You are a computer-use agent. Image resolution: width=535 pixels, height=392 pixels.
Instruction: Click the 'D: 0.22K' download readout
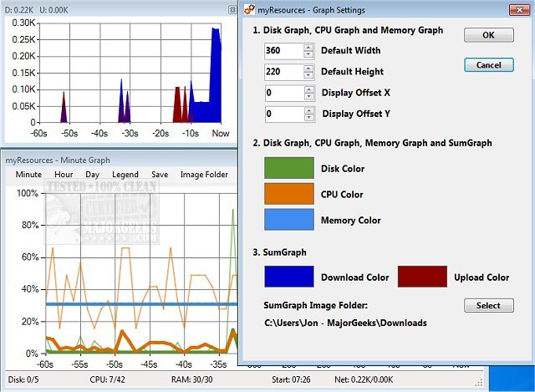[18, 10]
